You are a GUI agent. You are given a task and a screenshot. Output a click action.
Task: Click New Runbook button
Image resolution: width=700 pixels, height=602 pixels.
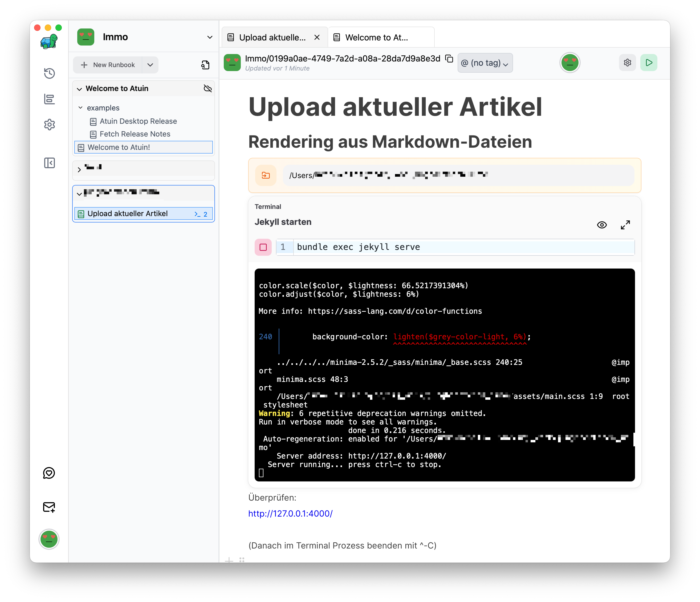click(x=108, y=65)
